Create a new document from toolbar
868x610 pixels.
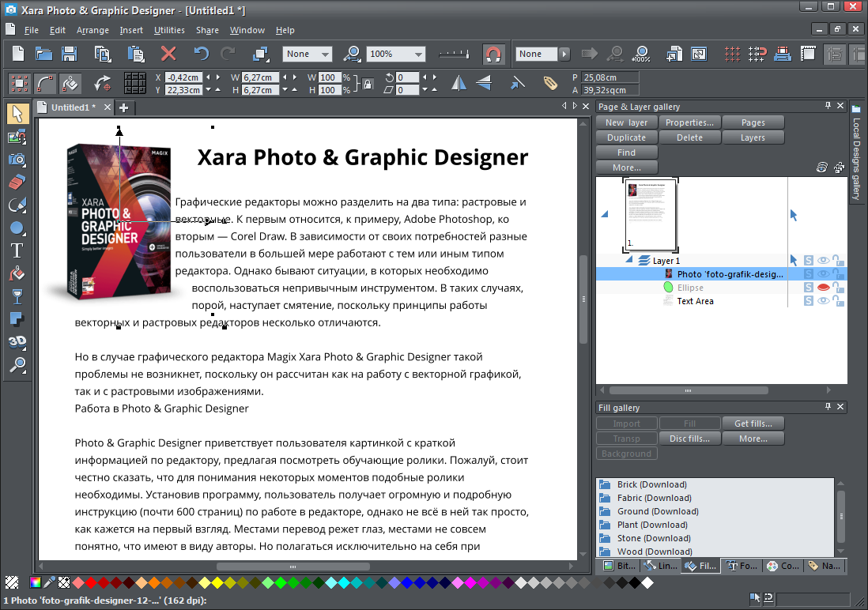(x=18, y=54)
